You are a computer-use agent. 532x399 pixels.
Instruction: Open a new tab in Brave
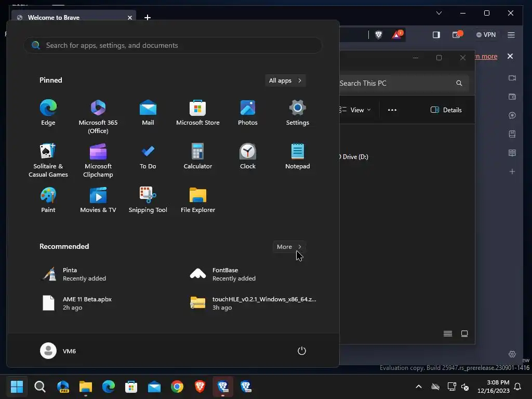pos(147,17)
